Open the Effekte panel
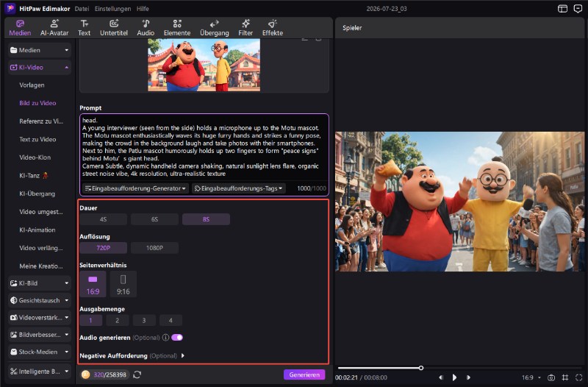The image size is (588, 387). tap(273, 28)
